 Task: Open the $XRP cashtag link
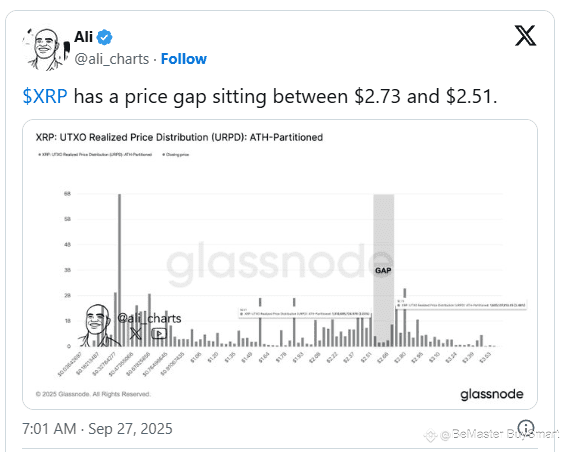[45, 96]
